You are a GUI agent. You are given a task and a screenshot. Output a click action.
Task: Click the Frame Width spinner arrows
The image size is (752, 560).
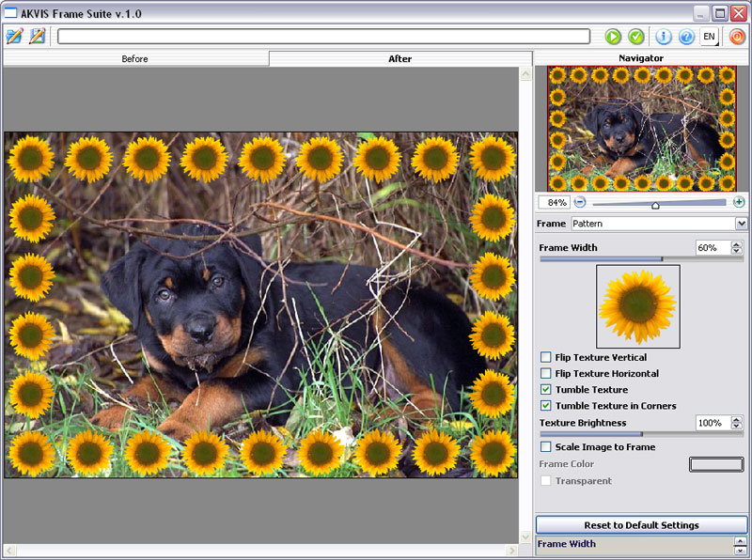[736, 248]
